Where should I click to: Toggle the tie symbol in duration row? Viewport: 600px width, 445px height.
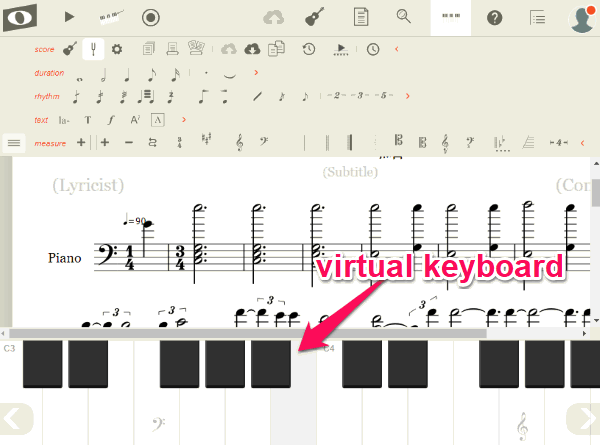point(229,75)
